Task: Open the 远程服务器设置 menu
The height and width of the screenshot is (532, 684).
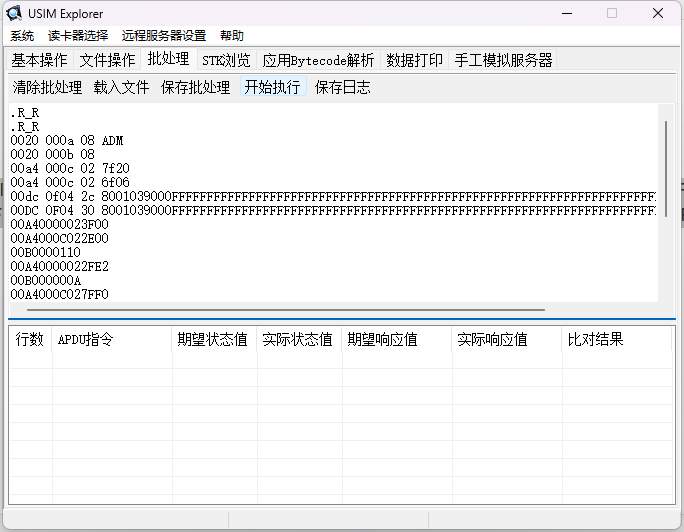Action: (x=164, y=35)
